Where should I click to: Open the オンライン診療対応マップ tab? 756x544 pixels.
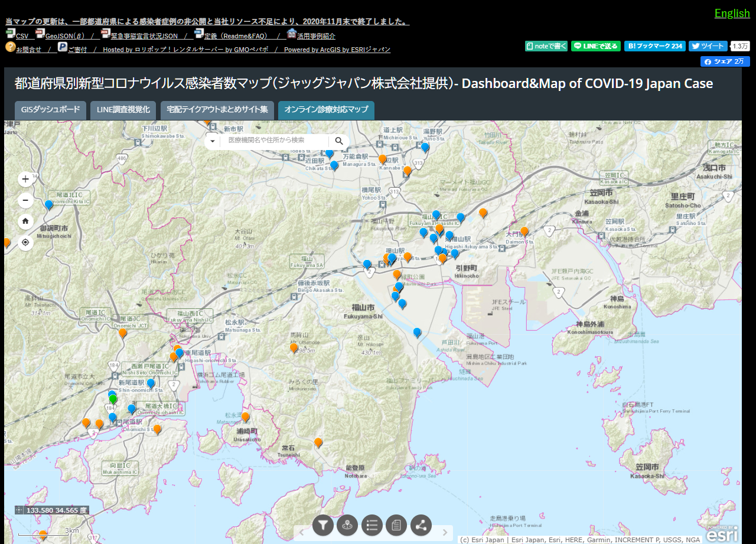coord(326,110)
